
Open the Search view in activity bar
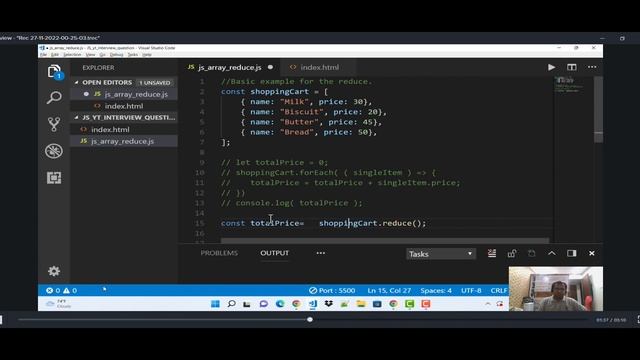[x=54, y=98]
